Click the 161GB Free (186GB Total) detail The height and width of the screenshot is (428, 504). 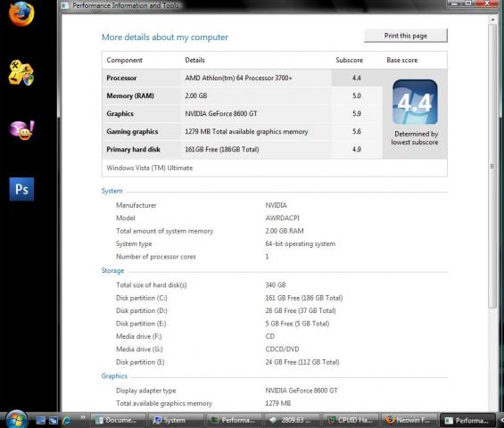pyautogui.click(x=222, y=150)
